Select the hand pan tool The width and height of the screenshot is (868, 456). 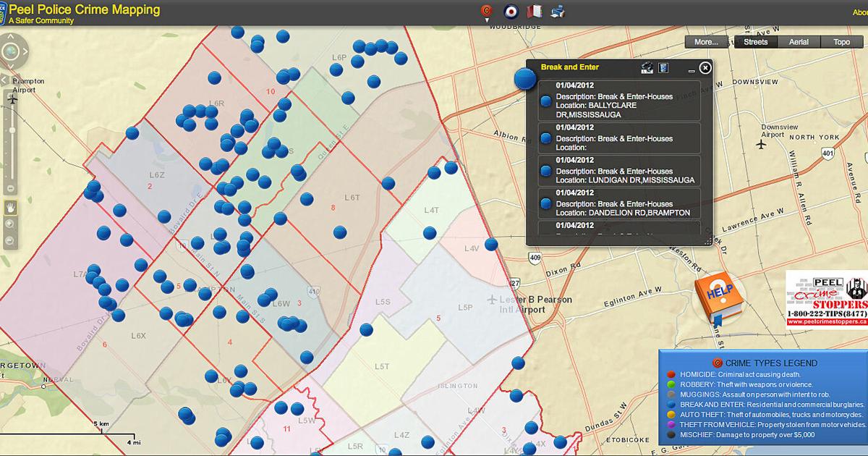(10, 208)
